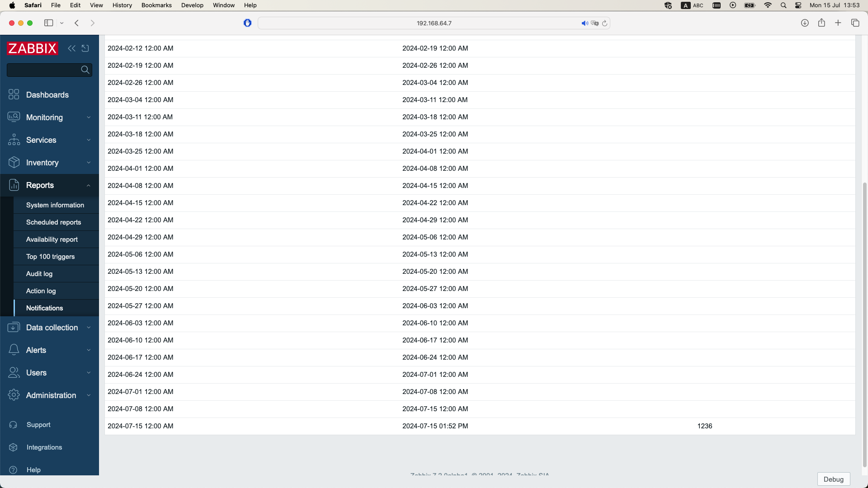Go back in Safari

coord(77,23)
